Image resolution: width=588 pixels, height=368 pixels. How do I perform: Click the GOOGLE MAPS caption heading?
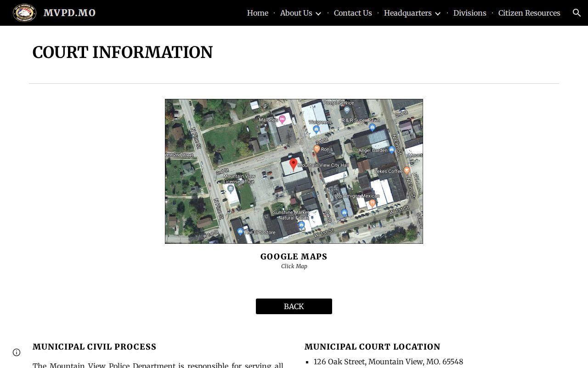(x=294, y=257)
